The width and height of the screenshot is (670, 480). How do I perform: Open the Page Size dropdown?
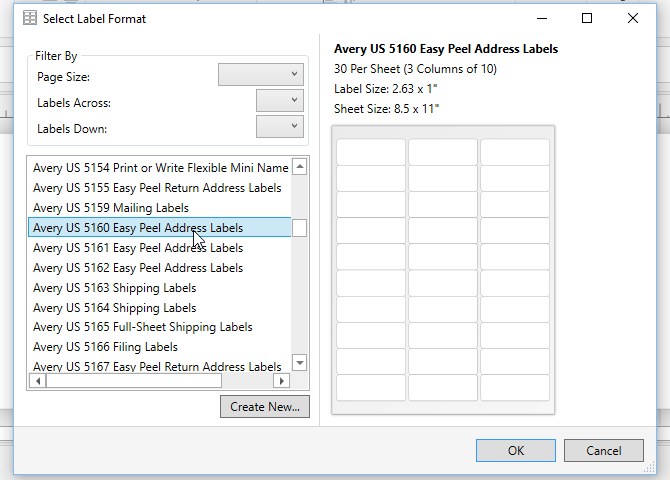(261, 74)
